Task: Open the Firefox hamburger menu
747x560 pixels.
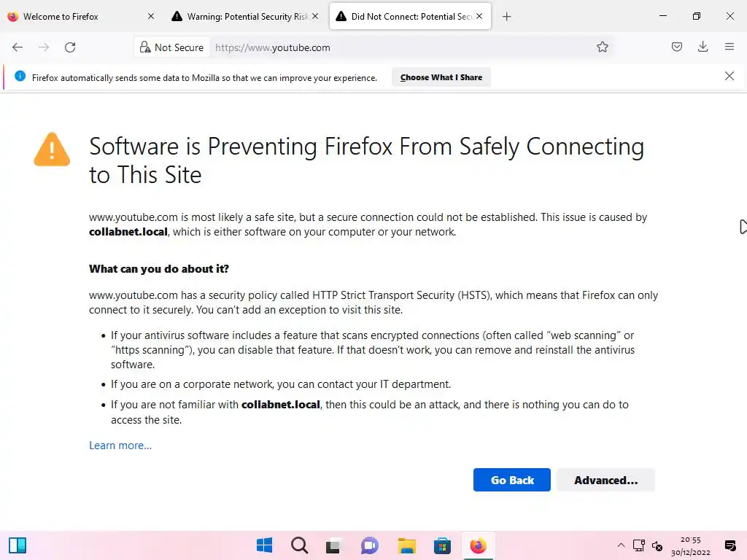Action: tap(729, 47)
